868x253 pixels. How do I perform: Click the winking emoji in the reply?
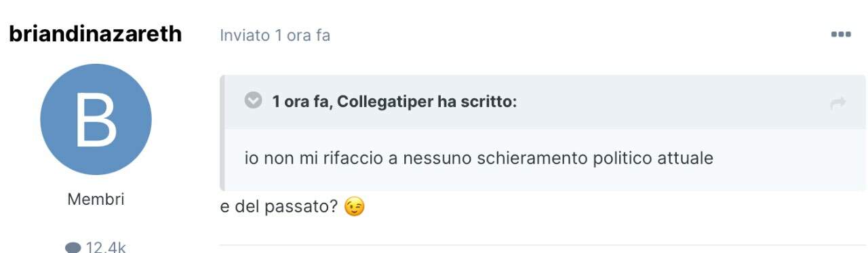(354, 206)
